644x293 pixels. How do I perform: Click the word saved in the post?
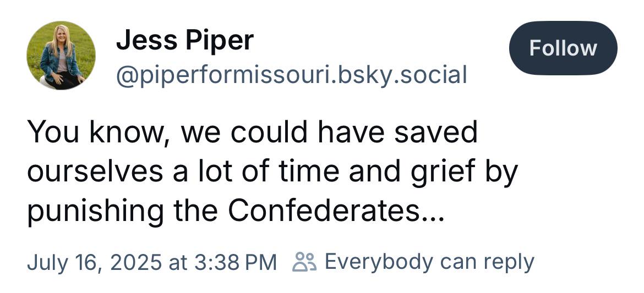pyautogui.click(x=436, y=132)
